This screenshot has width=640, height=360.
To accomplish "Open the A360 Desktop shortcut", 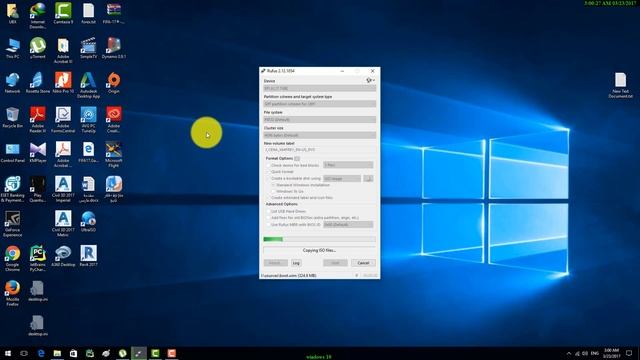I will (63, 256).
